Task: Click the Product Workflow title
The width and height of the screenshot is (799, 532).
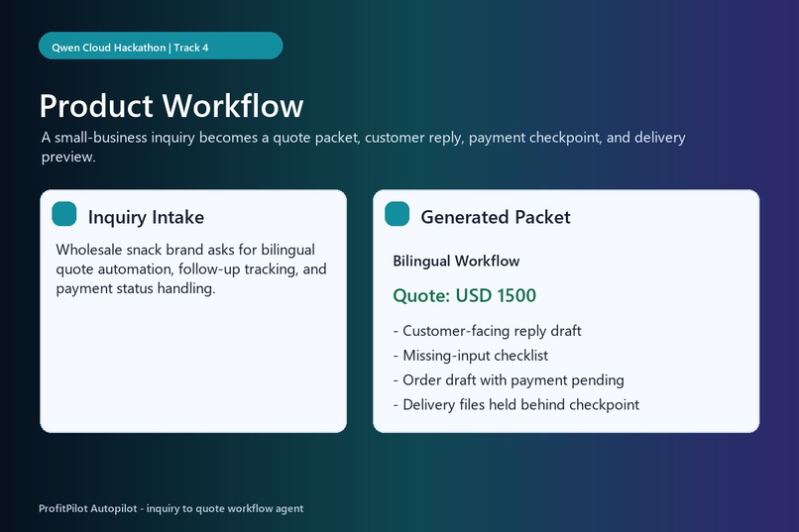Action: coord(171,106)
